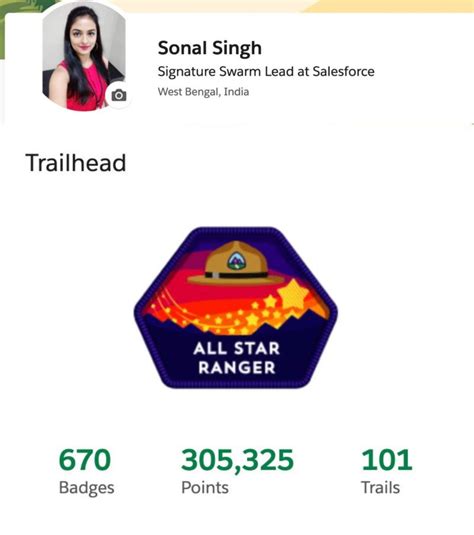Click the camera icon on profile photo
The height and width of the screenshot is (535, 474).
(x=118, y=95)
